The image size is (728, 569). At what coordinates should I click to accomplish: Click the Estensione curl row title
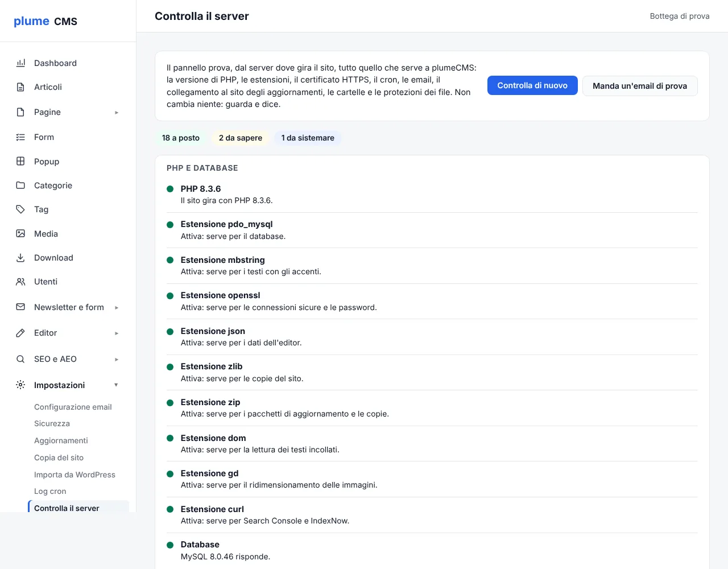[212, 509]
